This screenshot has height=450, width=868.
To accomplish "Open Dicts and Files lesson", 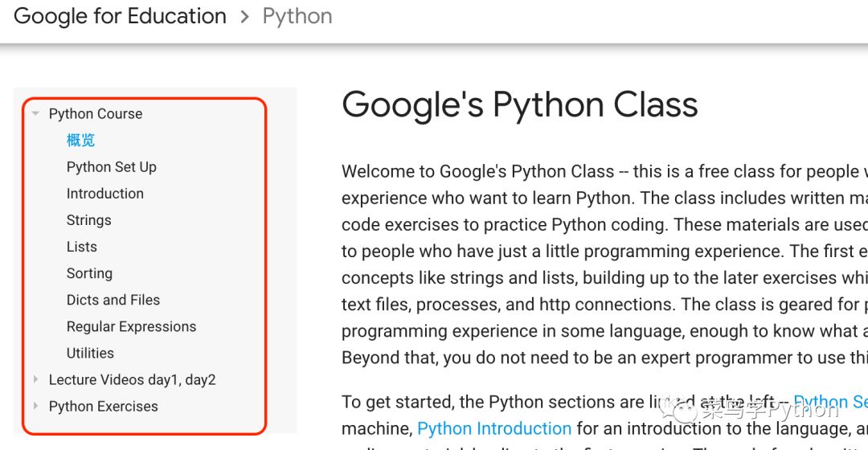I will (x=113, y=300).
